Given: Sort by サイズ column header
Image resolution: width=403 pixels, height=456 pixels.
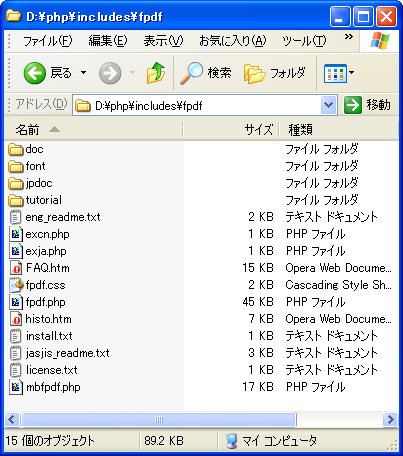Looking at the screenshot, I should point(231,130).
